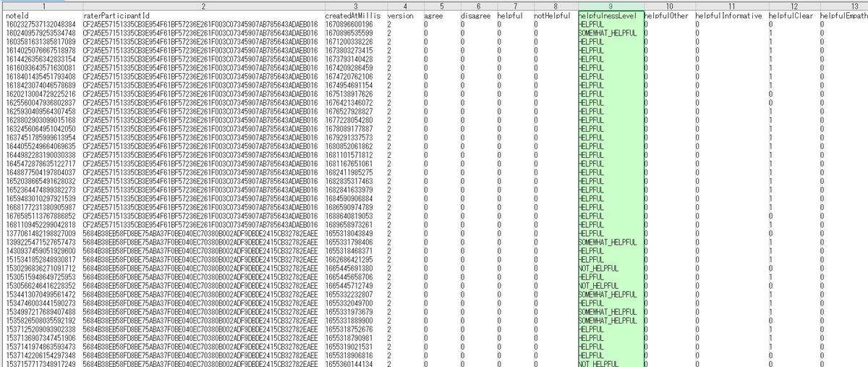Select column 4 via its number header
The width and height of the screenshot is (868, 367).
point(404,6)
